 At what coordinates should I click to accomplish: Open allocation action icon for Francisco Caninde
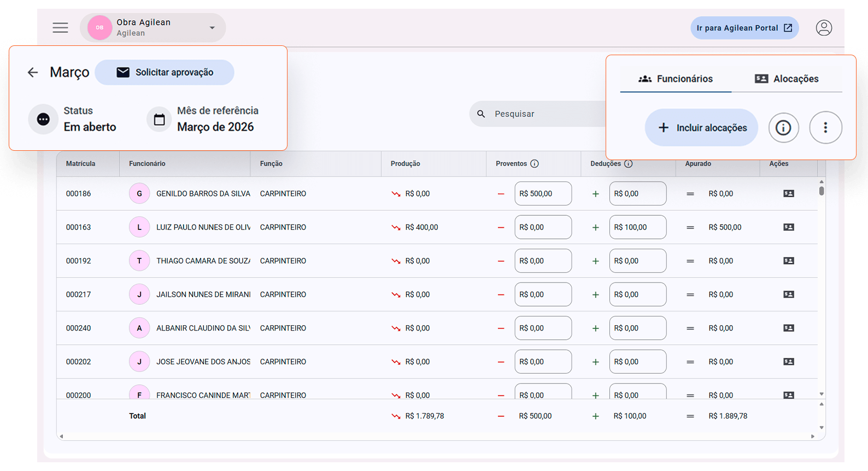coord(788,395)
